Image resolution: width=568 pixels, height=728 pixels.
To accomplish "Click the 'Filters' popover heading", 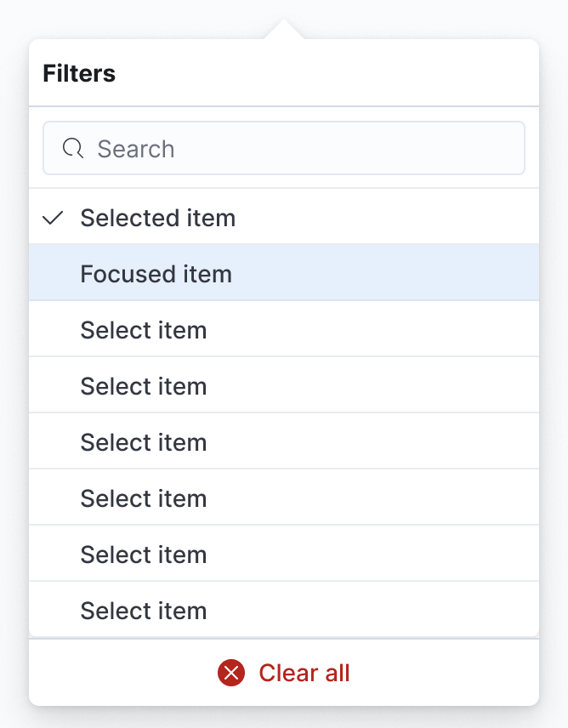I will point(79,73).
